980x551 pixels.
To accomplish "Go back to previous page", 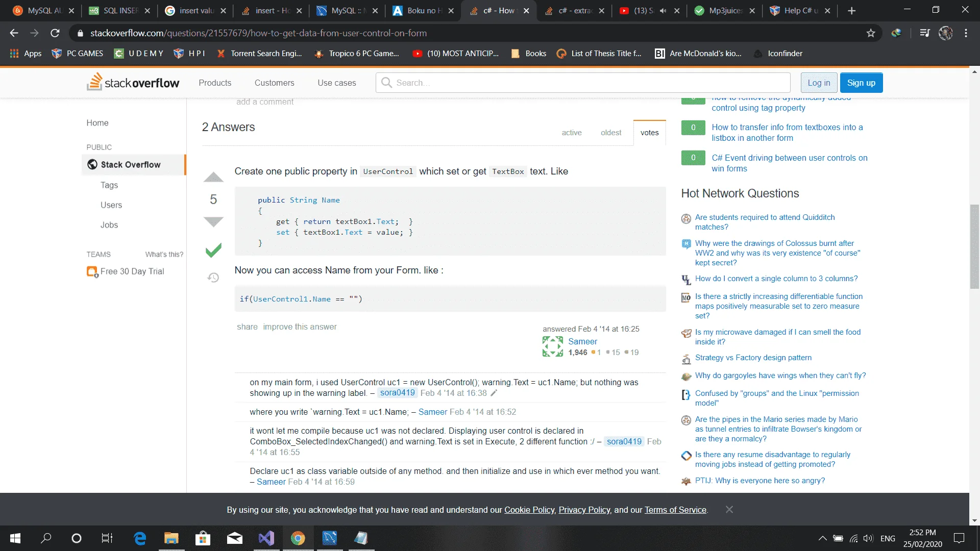I will tap(14, 33).
